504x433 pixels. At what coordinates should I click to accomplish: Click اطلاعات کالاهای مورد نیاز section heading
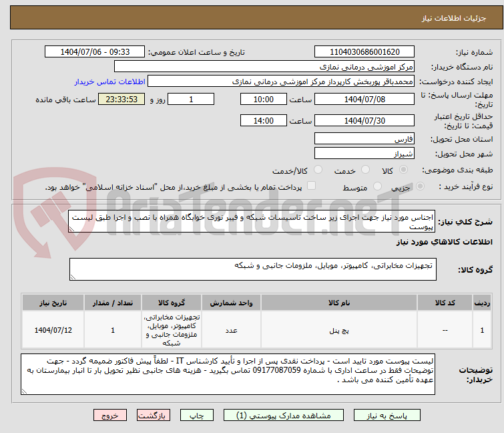click(x=444, y=242)
